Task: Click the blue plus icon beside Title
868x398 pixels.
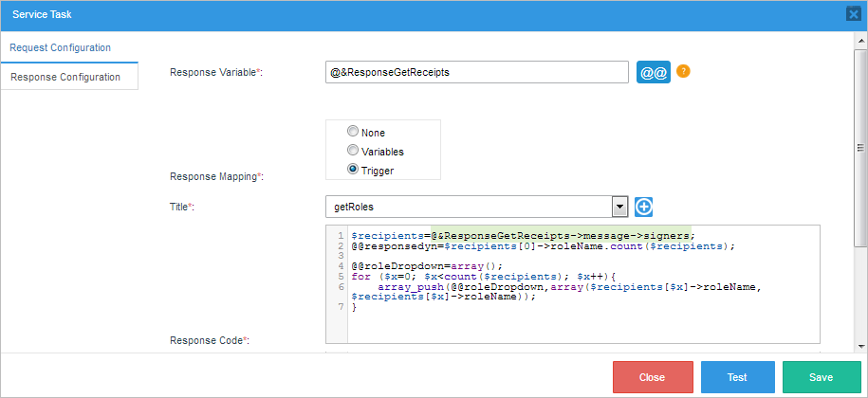Action: coord(645,206)
